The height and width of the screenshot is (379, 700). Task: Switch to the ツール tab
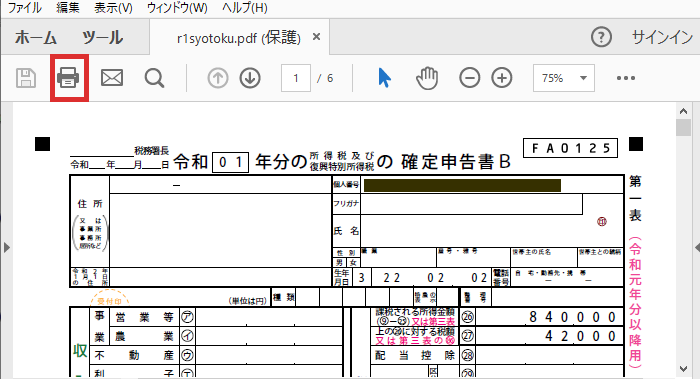[102, 37]
